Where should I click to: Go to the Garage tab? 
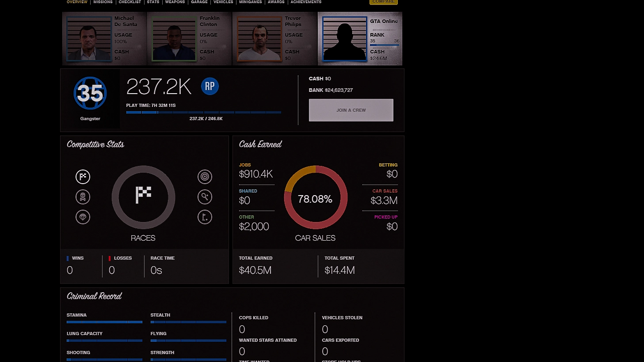point(199,2)
